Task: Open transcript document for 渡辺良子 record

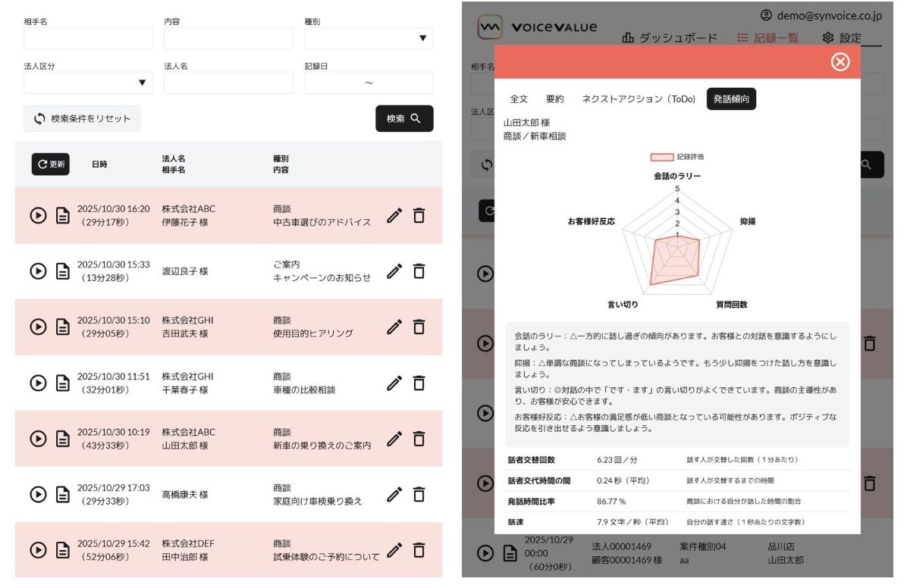Action: coord(64,271)
